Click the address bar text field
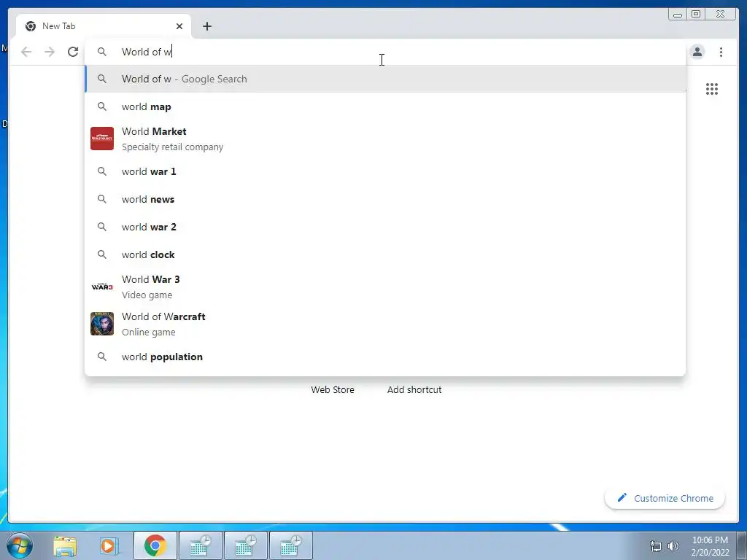 pyautogui.click(x=385, y=52)
